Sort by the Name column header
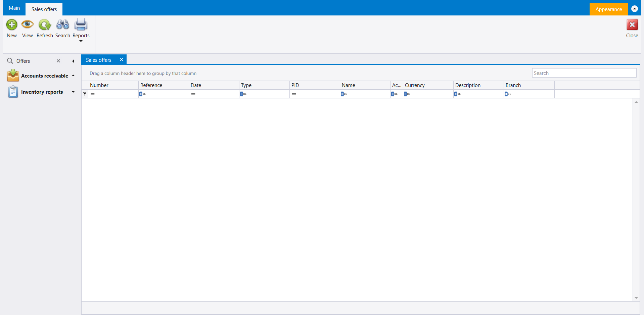Screen dimensions: 644x315 365,85
